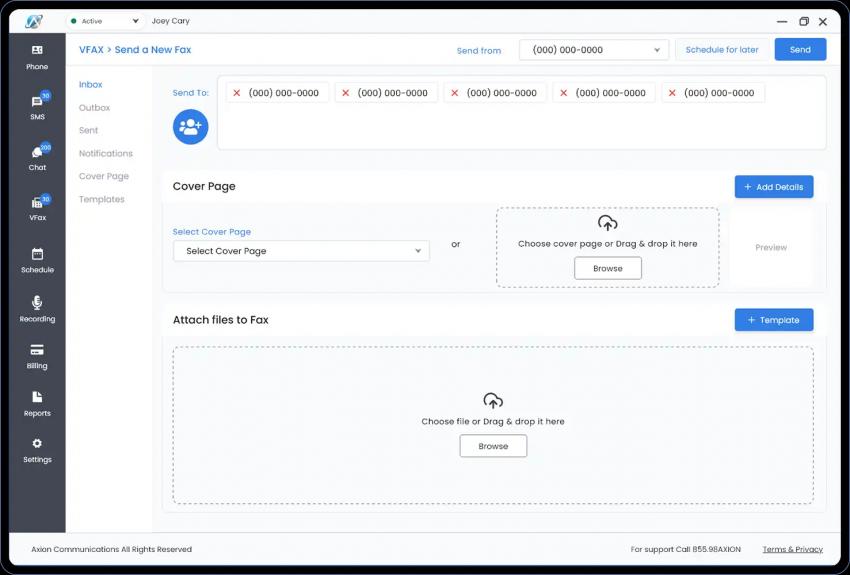Go to Chat in the sidebar

click(x=37, y=158)
